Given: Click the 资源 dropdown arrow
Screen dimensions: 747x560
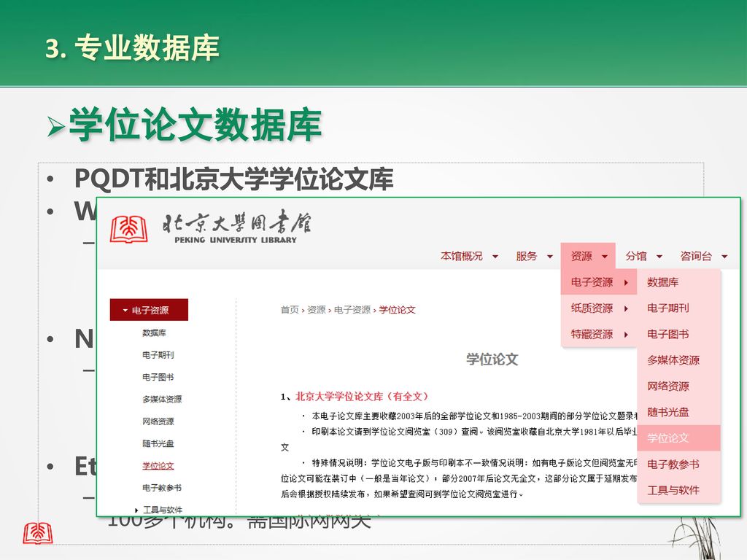Looking at the screenshot, I should pos(605,257).
